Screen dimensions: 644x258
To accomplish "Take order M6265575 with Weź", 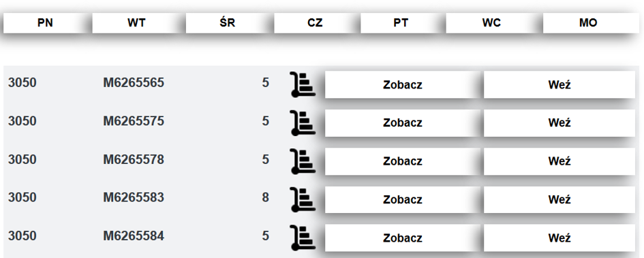I will (x=559, y=123).
